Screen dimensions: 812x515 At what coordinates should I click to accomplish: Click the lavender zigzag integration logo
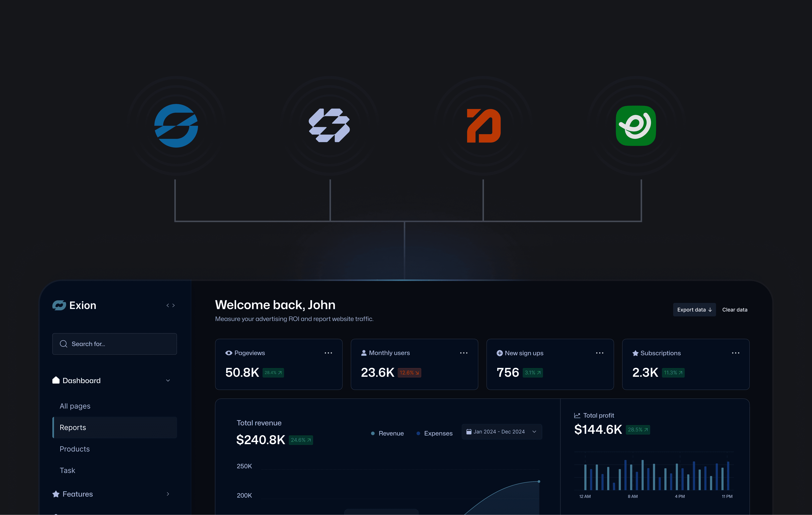329,125
